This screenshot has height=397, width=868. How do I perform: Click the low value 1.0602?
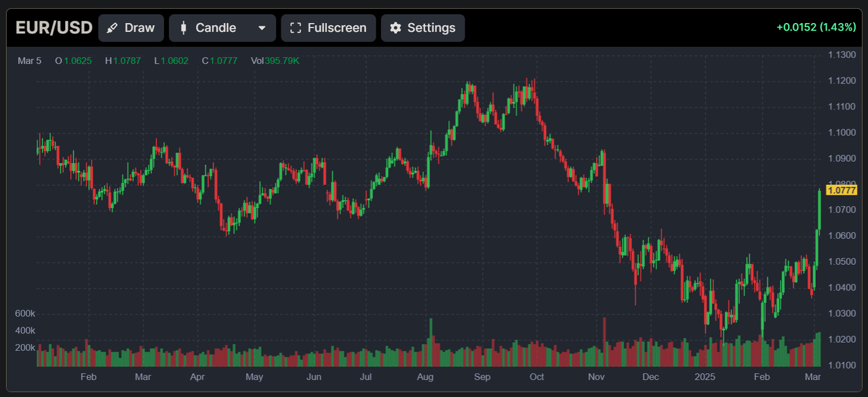(x=175, y=61)
